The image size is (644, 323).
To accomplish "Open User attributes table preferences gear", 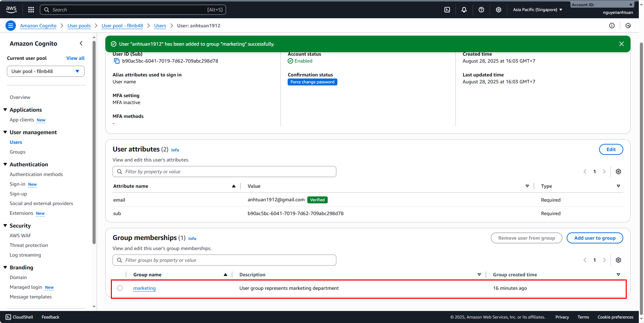I will [618, 172].
